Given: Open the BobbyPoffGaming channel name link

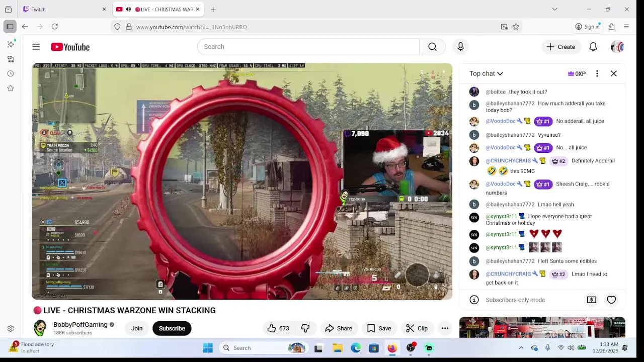Looking at the screenshot, I should point(80,325).
